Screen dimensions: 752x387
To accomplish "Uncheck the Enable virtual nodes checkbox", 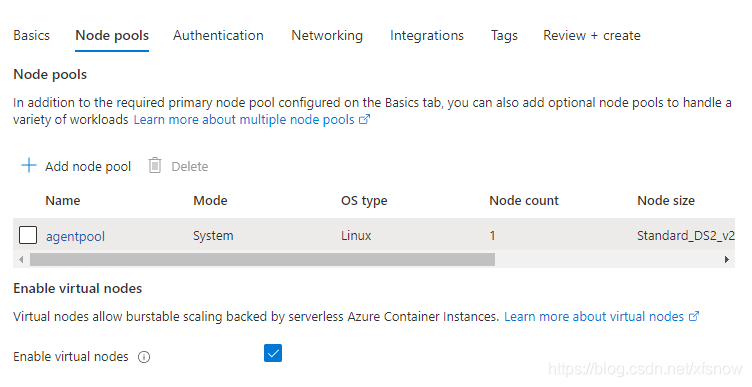I will click(x=273, y=353).
